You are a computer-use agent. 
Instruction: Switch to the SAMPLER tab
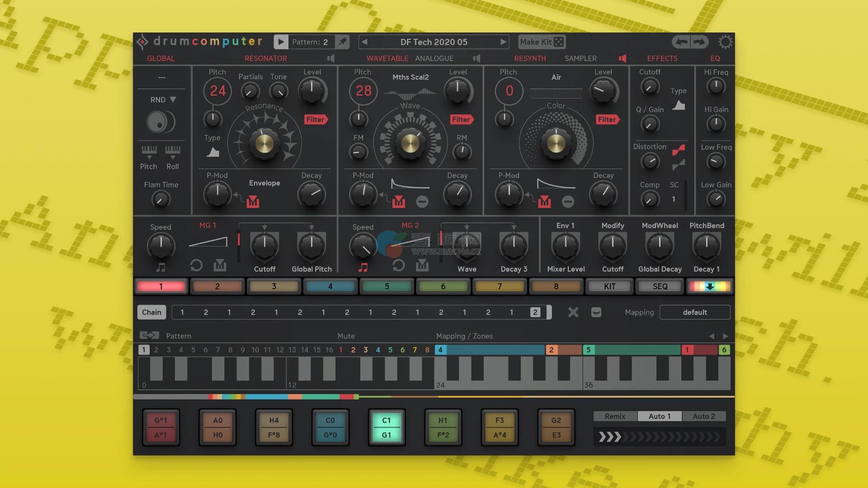(580, 58)
